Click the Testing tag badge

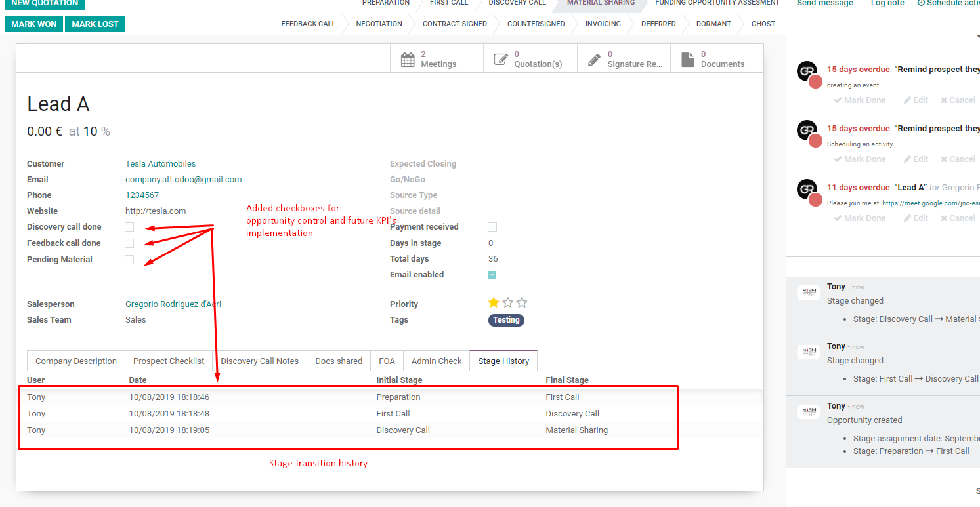[x=506, y=320]
